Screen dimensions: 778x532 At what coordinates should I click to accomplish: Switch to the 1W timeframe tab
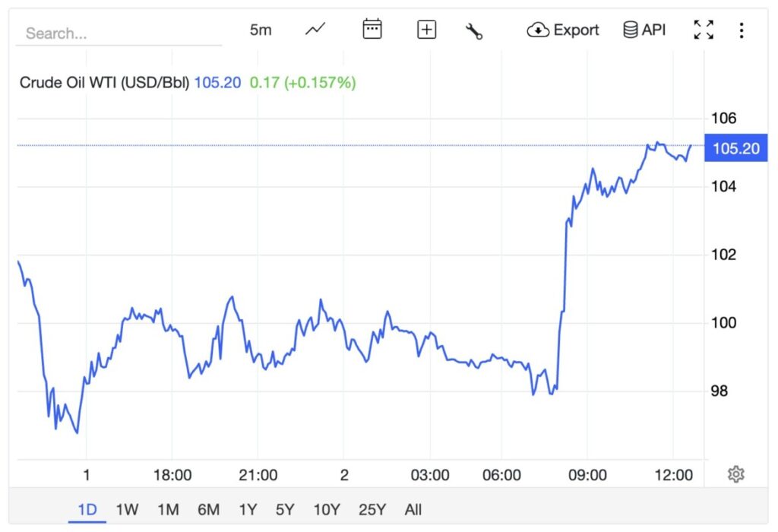(x=127, y=510)
